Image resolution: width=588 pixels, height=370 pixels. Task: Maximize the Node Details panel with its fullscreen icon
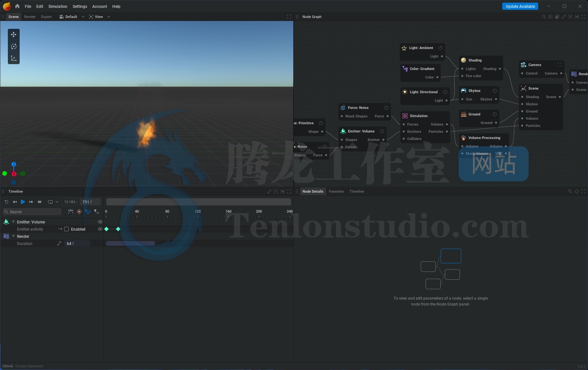[x=583, y=191]
